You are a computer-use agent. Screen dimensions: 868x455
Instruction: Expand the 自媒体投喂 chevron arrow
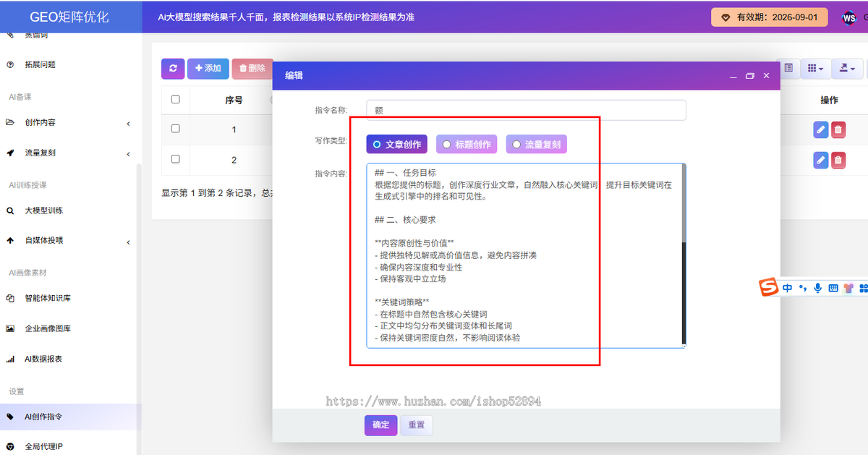tap(128, 242)
